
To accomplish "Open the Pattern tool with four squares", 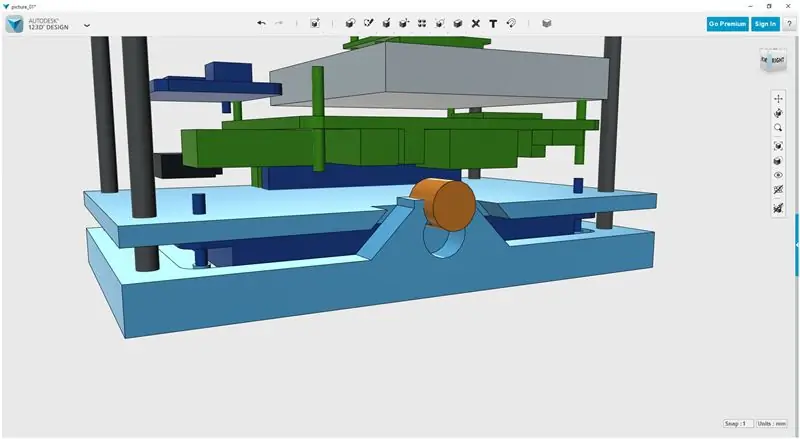I will (422, 23).
